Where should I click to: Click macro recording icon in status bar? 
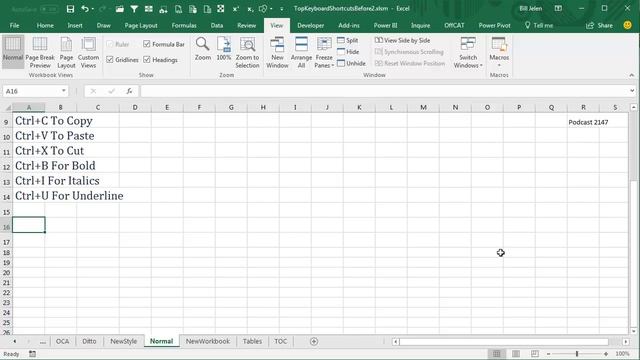coord(32,354)
